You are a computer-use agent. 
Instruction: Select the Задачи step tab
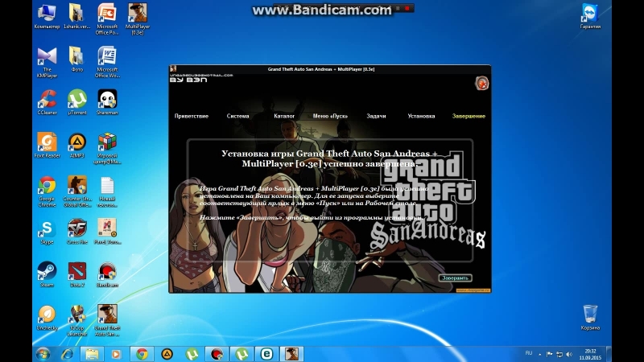376,116
